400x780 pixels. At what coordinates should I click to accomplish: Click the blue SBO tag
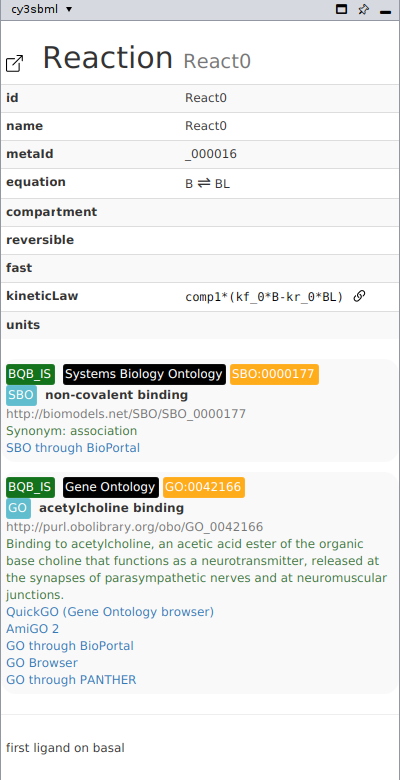click(x=21, y=395)
